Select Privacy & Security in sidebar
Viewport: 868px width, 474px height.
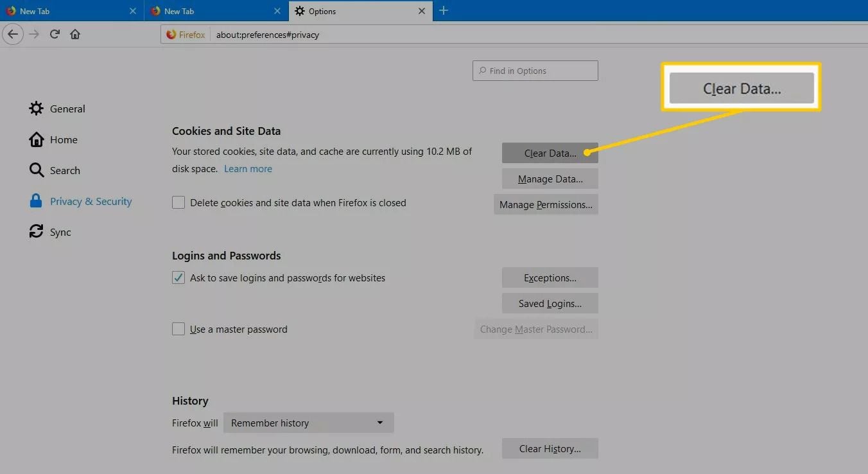pos(91,201)
